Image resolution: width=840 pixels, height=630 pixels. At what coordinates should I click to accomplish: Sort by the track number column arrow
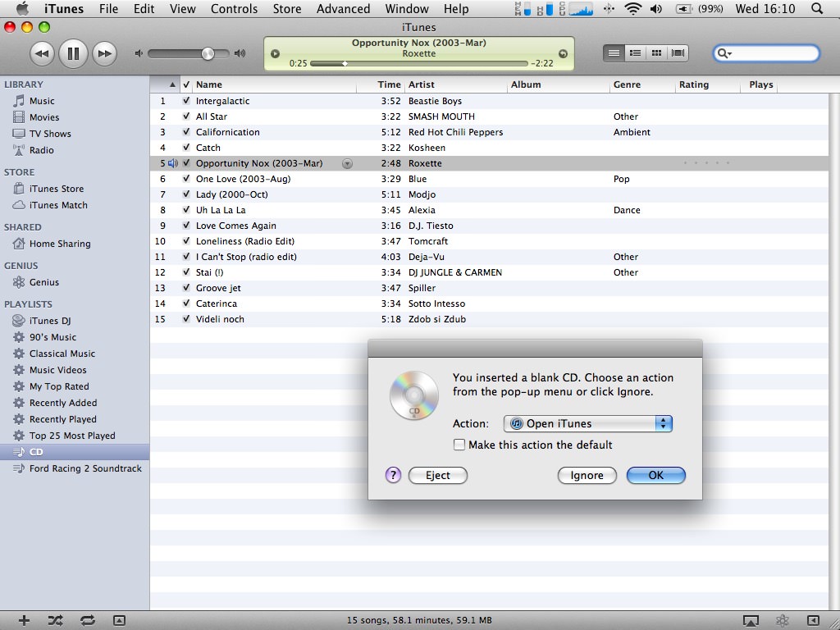(x=172, y=84)
